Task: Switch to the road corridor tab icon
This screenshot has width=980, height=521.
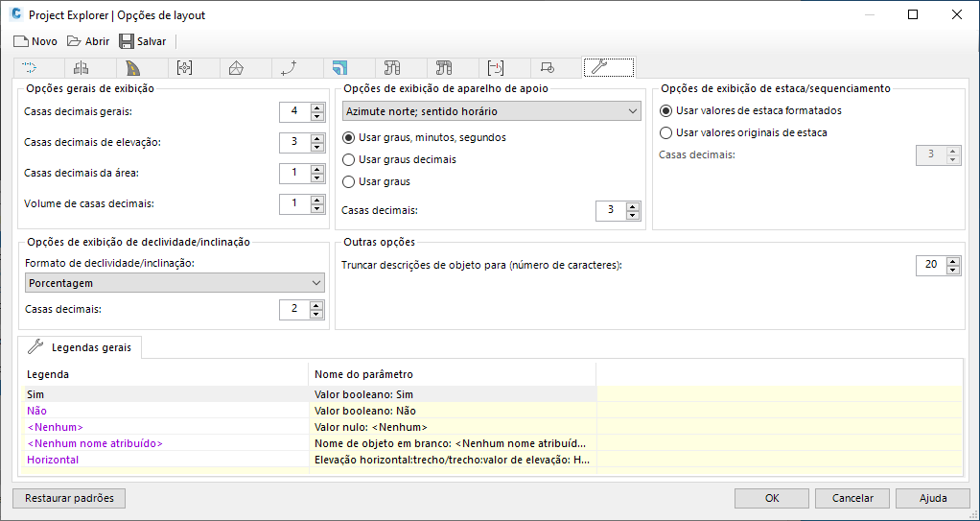Action: 133,67
